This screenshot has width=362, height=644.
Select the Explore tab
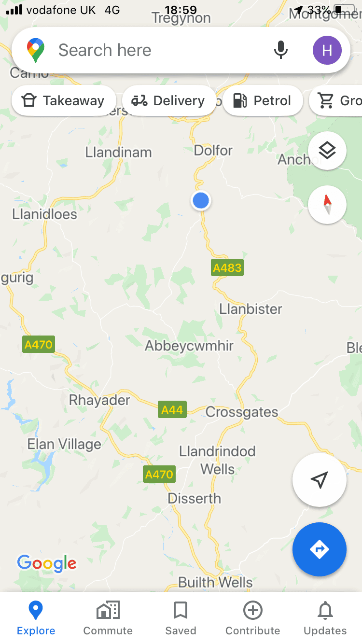36,618
